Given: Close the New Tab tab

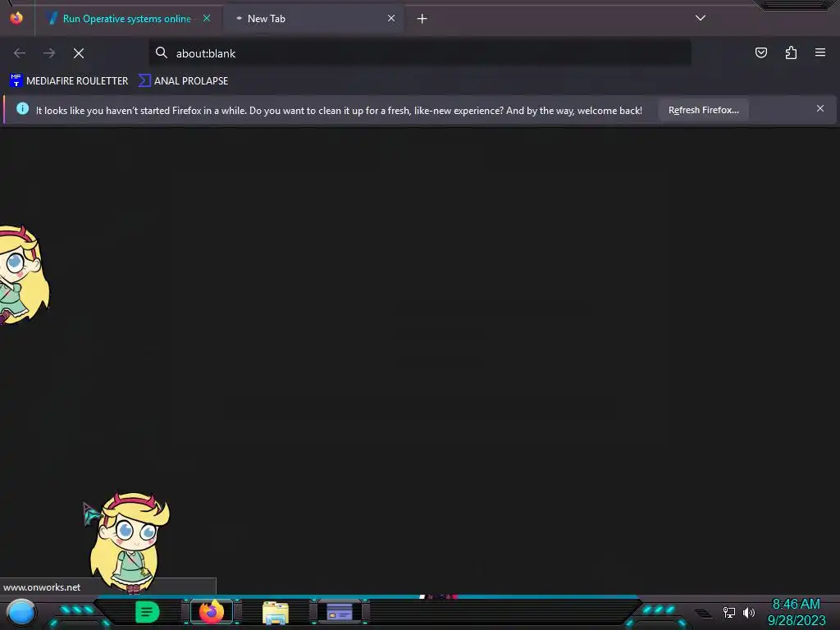Looking at the screenshot, I should pos(391,18).
